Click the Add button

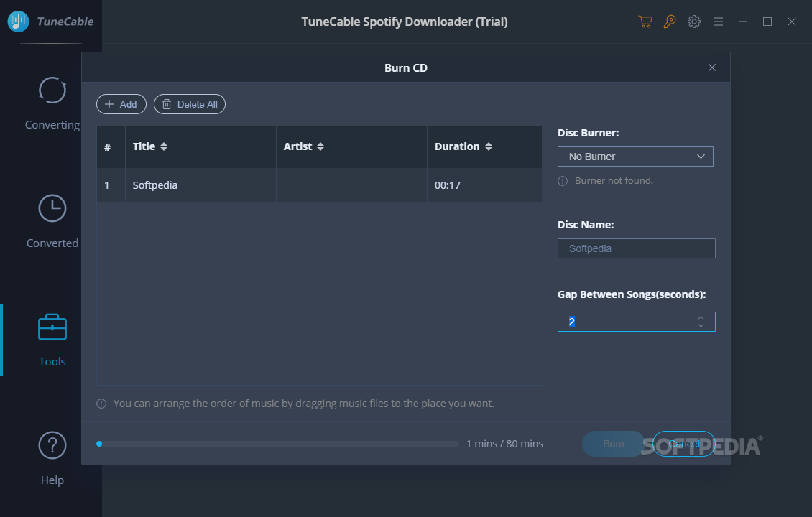point(121,104)
